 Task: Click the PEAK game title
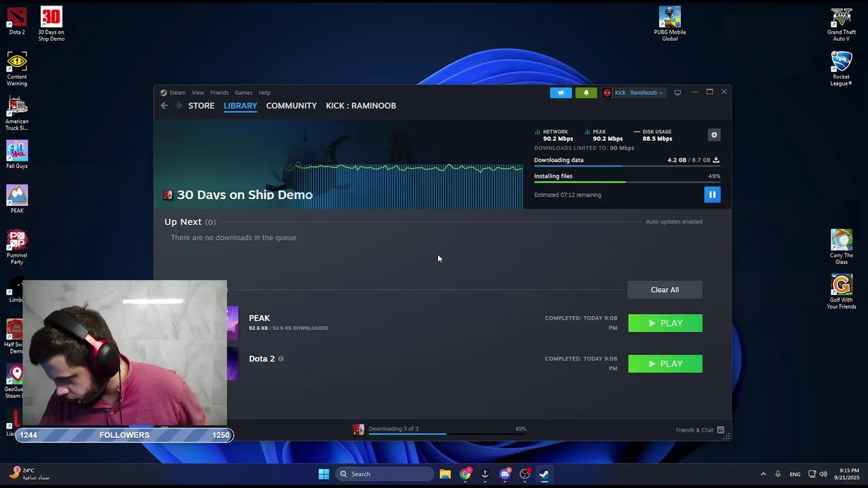click(x=259, y=318)
